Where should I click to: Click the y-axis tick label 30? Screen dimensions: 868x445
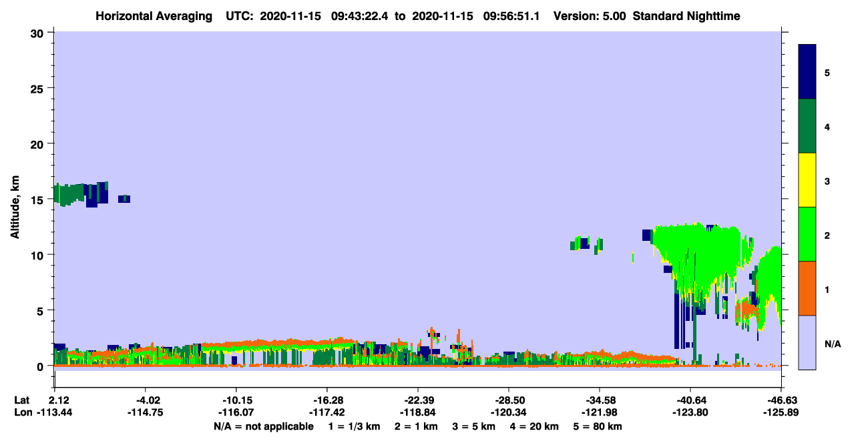[39, 33]
